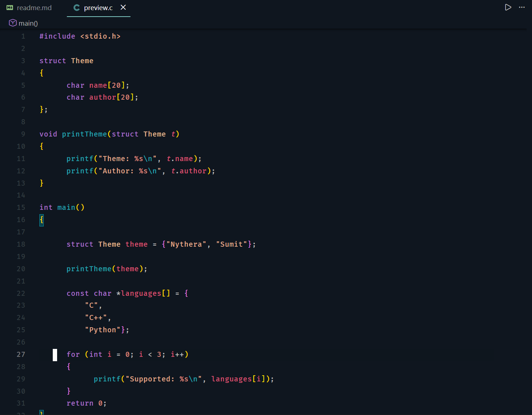Image resolution: width=532 pixels, height=415 pixels.
Task: Click 'languages[i]' on line 29
Action: [239, 379]
